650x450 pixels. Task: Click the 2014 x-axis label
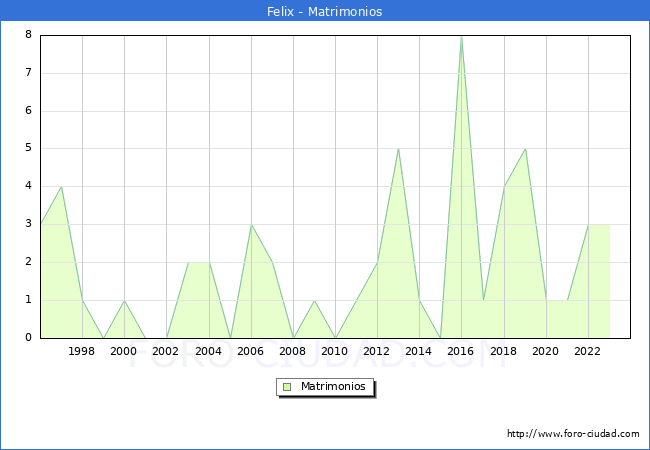[419, 351]
